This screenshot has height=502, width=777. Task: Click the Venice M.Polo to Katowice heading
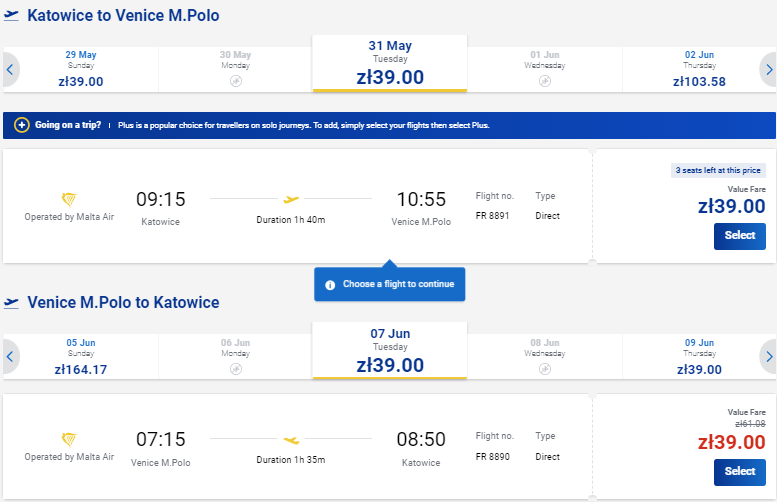pos(123,302)
